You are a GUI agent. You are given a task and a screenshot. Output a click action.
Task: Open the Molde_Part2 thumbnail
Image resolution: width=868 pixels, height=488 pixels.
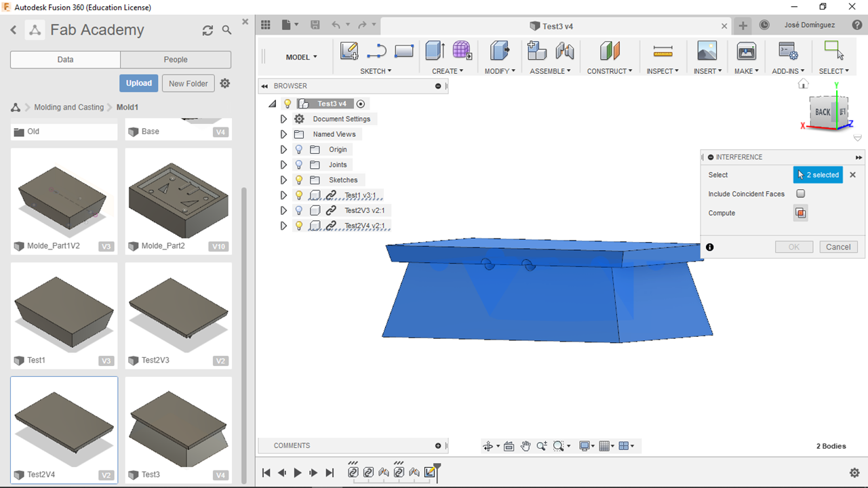click(x=178, y=201)
